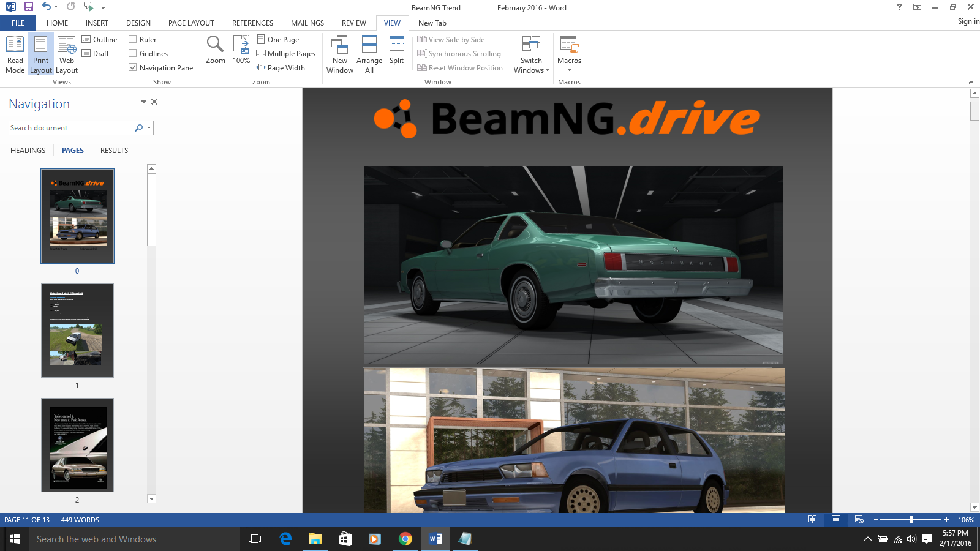Click the status bar Web Layout icon
The height and width of the screenshot is (551, 980).
click(x=859, y=520)
